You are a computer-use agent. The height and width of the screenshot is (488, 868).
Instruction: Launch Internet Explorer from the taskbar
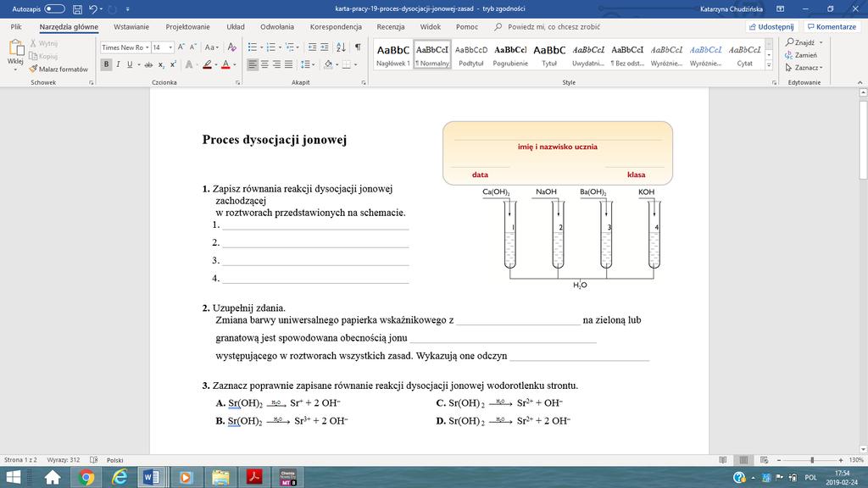pos(119,477)
